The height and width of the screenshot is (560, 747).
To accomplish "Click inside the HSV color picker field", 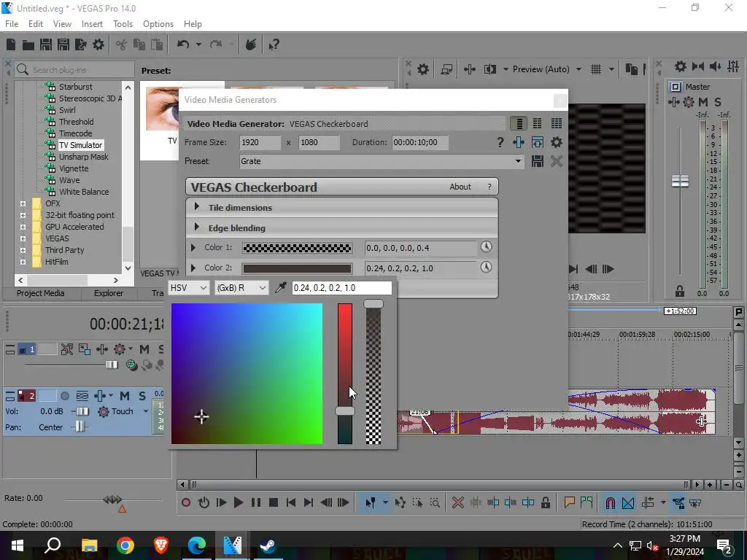I will coord(247,374).
